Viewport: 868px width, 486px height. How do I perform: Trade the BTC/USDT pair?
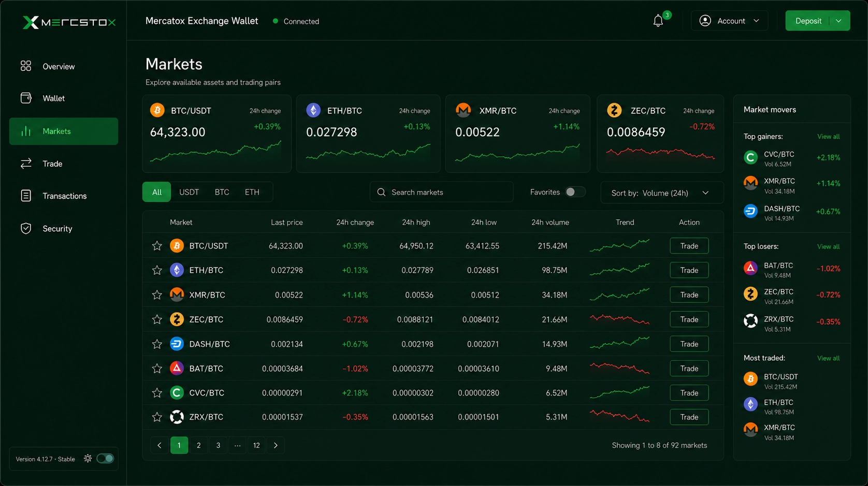(689, 246)
